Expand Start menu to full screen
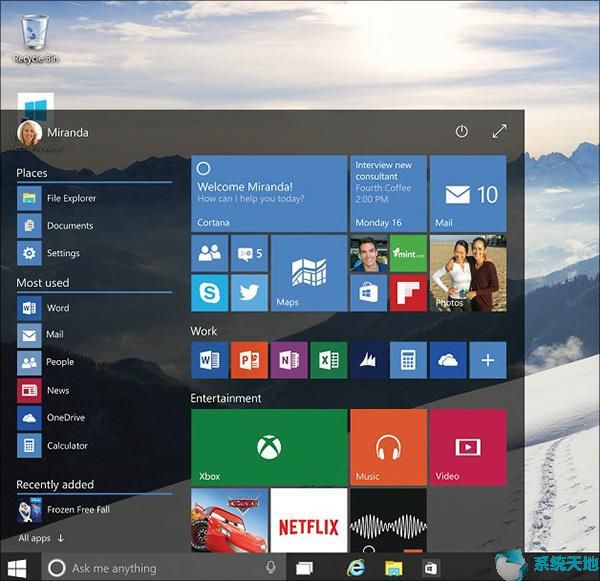Image resolution: width=600 pixels, height=581 pixels. [499, 131]
